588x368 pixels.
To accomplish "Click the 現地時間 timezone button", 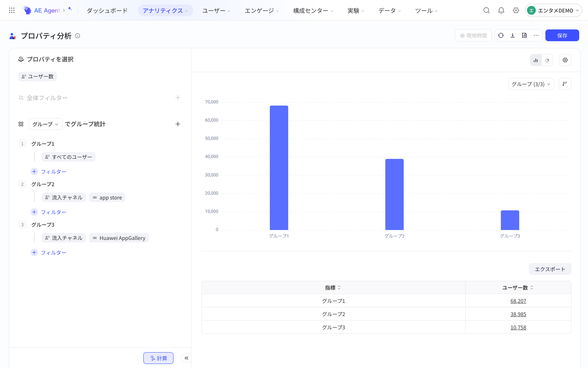I will click(x=473, y=36).
